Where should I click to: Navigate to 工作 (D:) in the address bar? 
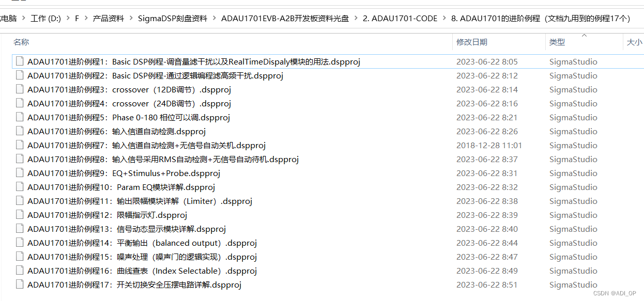(x=45, y=18)
